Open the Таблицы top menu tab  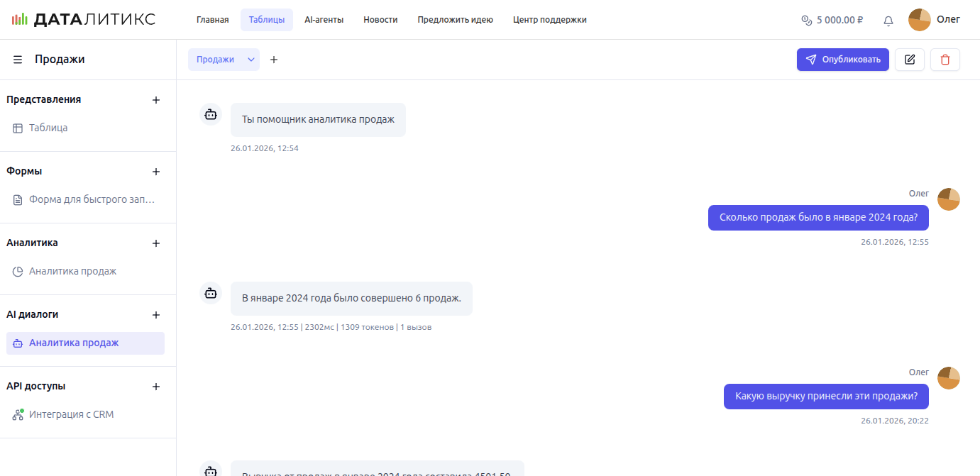click(x=266, y=20)
